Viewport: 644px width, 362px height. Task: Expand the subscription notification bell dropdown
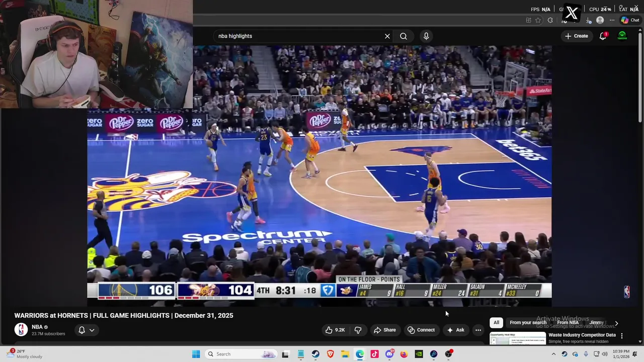coord(86,330)
